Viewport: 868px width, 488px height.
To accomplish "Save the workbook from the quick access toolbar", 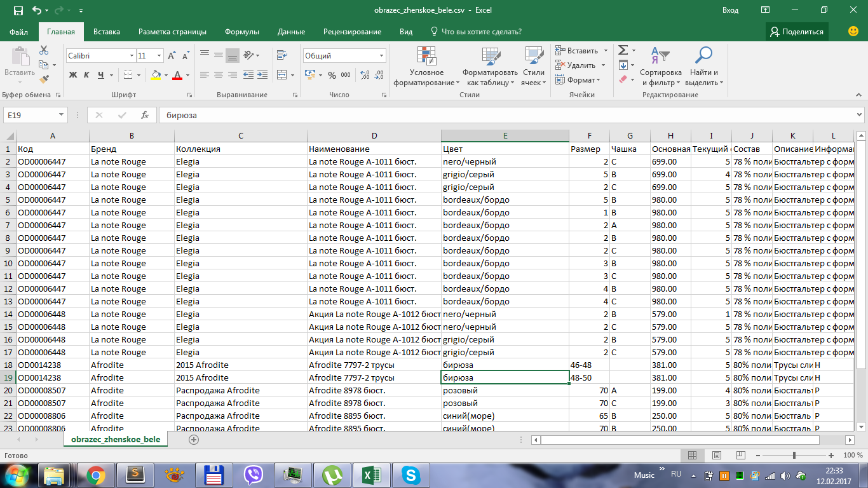I will coord(18,10).
